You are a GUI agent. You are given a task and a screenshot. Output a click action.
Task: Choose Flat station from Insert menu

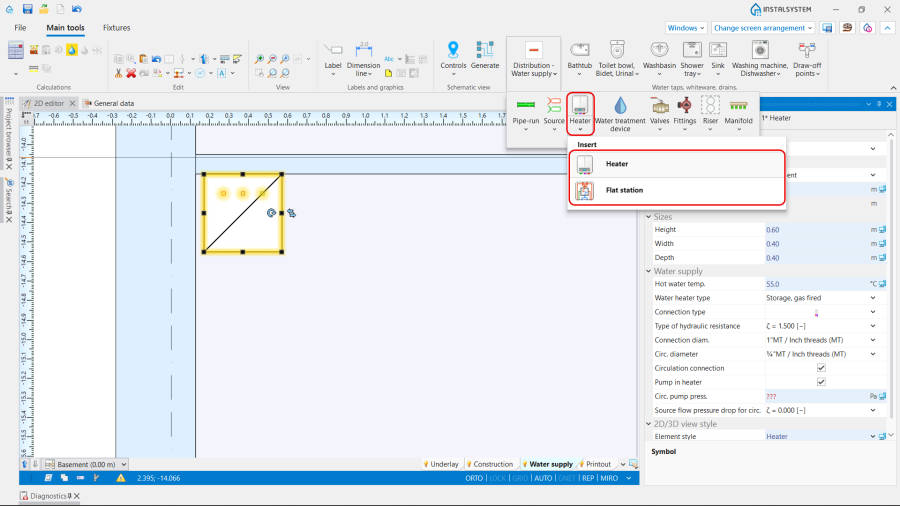pyautogui.click(x=624, y=190)
